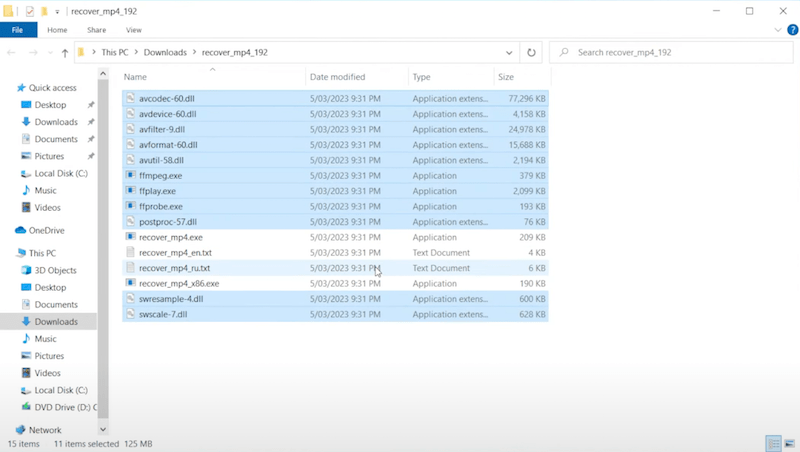Click the Forward navigation arrow
Image resolution: width=800 pixels, height=452 pixels.
coord(33,53)
